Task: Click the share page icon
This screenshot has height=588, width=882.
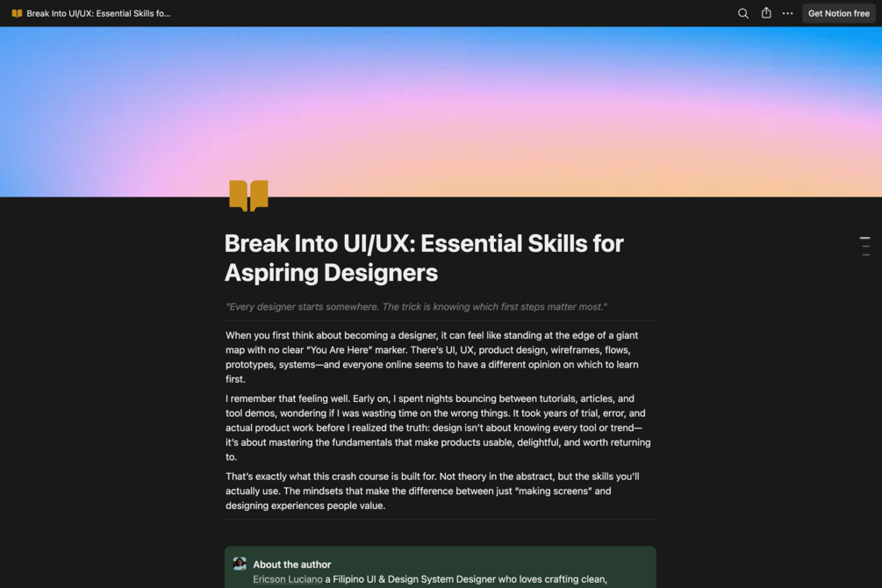Action: point(766,13)
